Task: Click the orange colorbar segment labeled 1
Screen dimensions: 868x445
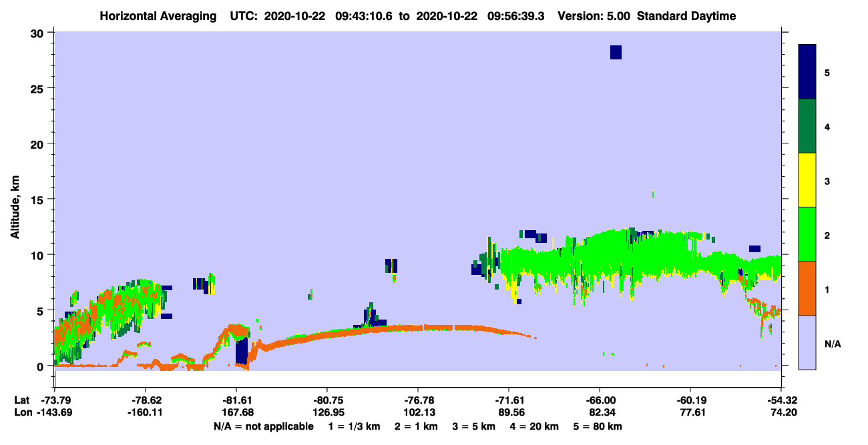Action: [x=807, y=288]
